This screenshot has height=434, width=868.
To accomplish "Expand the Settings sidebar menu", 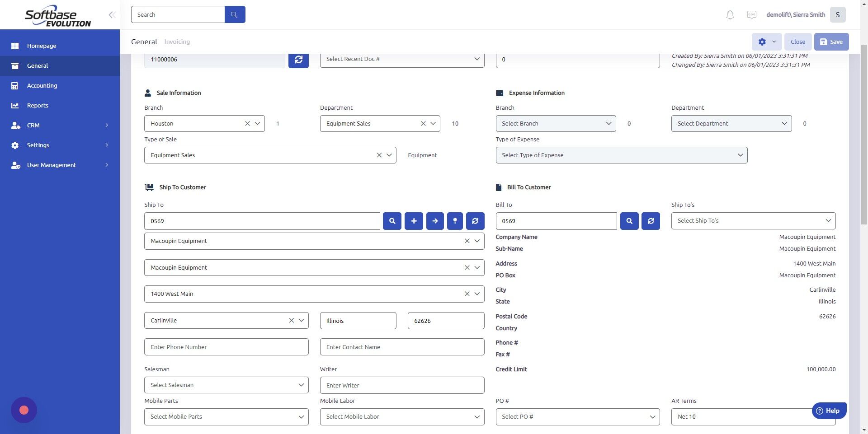I will [x=60, y=145].
